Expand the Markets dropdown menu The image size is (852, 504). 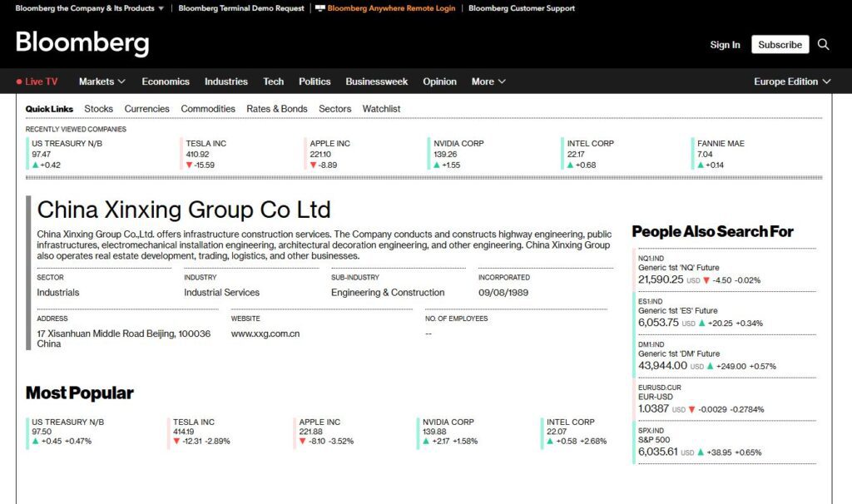102,82
